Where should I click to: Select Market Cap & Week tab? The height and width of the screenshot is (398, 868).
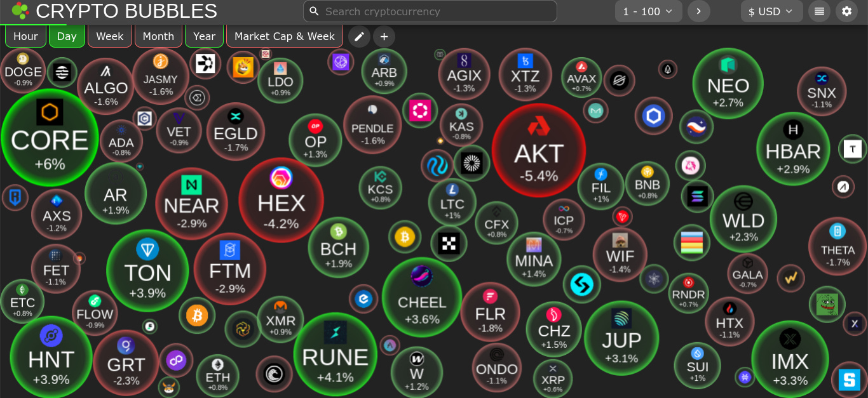[x=285, y=36]
